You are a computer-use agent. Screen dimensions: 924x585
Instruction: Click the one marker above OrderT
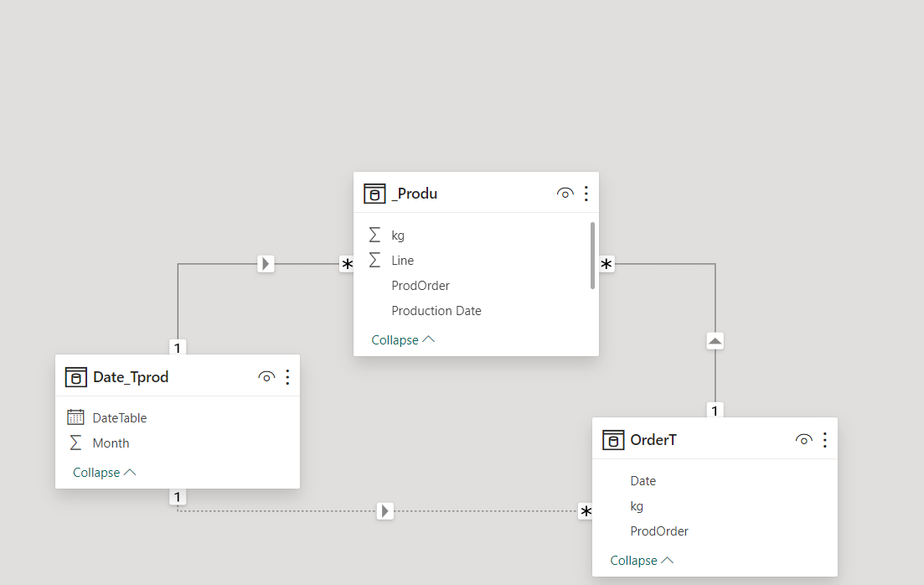pos(715,411)
